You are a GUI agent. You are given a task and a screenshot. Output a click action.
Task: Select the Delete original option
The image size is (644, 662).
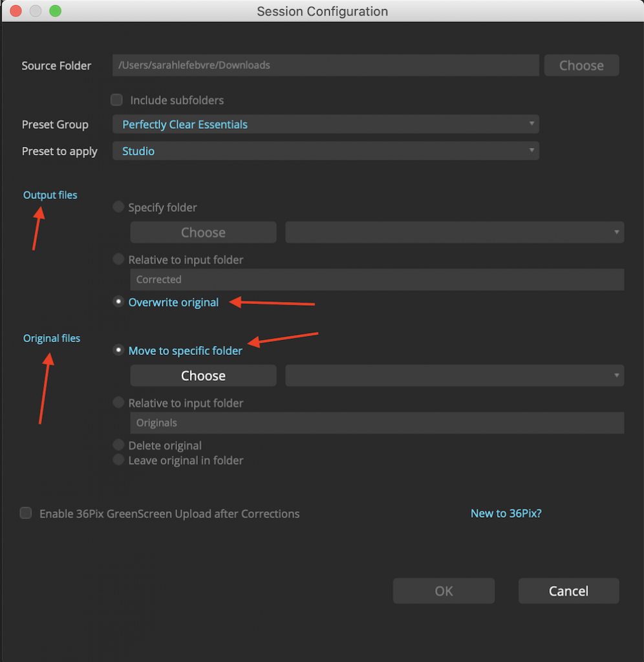click(x=117, y=444)
